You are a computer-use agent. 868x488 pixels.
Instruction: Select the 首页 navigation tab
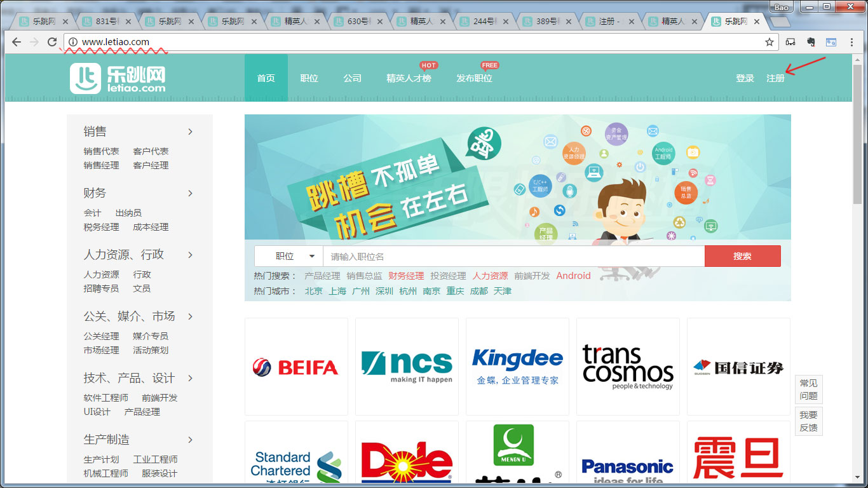266,78
